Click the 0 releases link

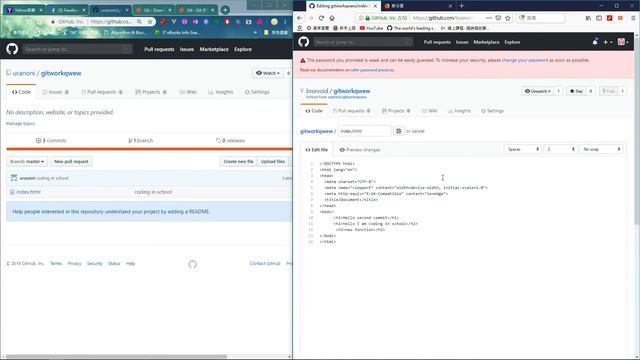tap(231, 140)
